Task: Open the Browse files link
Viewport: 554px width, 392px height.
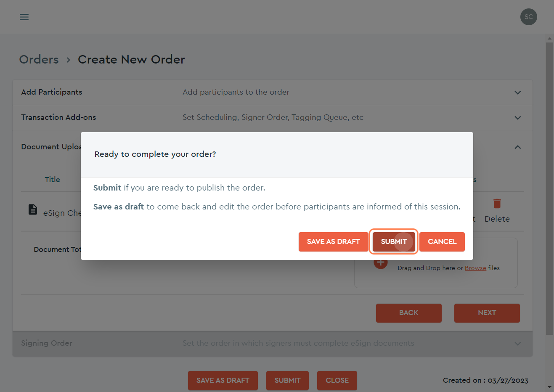Action: click(475, 268)
